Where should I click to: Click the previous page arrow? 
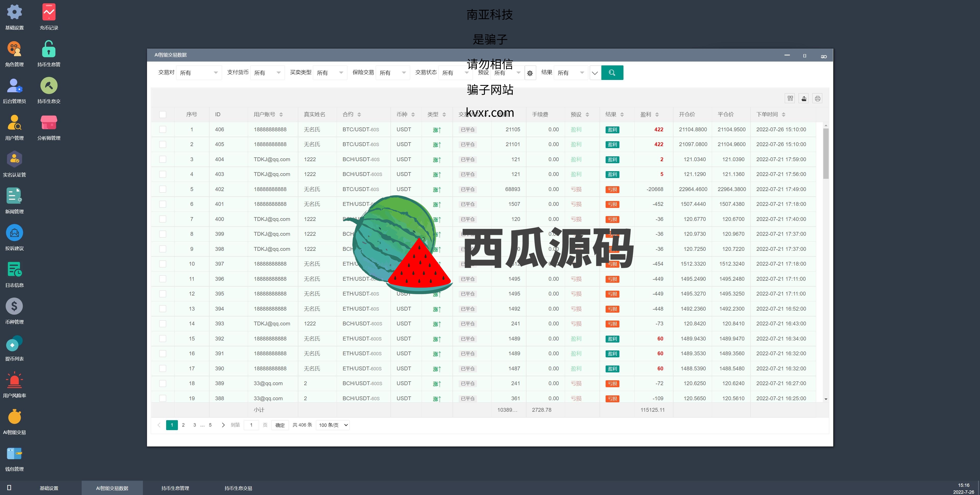click(x=159, y=425)
